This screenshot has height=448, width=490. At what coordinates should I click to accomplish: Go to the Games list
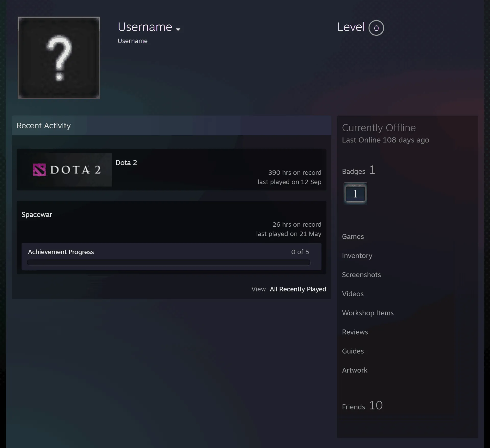pos(353,237)
